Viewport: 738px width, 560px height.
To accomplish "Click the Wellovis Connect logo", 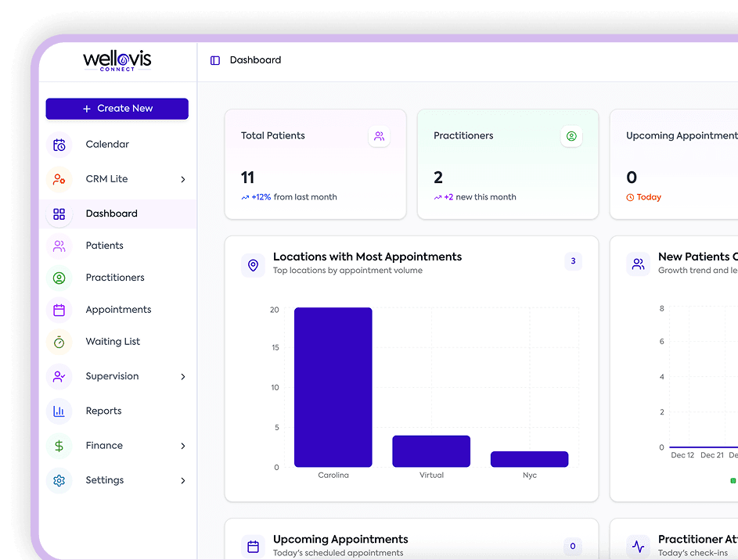I will coord(117,61).
